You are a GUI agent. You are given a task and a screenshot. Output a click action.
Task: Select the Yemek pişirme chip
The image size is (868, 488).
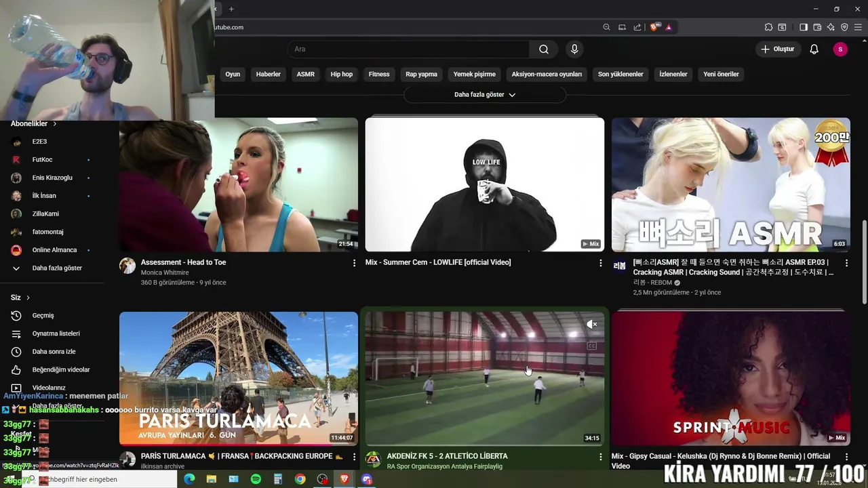tap(475, 74)
